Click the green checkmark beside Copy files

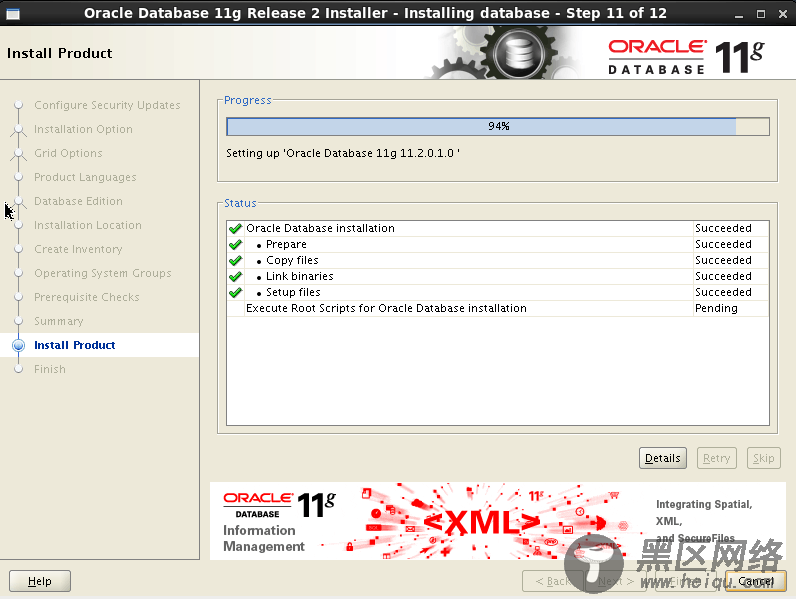coord(236,260)
